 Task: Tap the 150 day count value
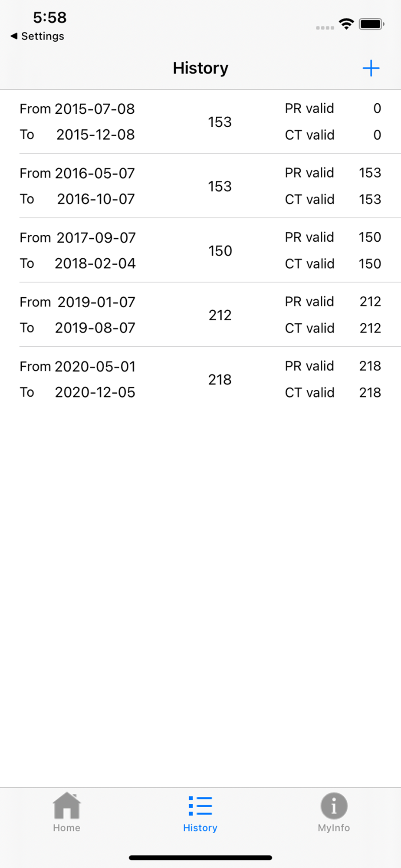point(220,251)
